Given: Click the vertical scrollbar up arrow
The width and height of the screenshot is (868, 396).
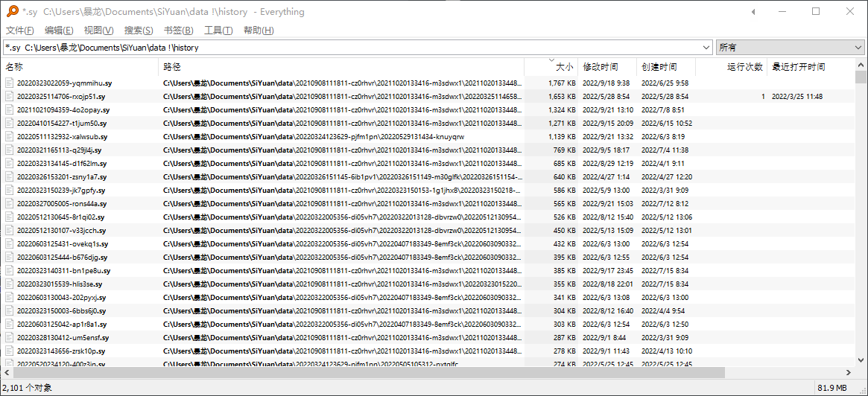Looking at the screenshot, I should (x=861, y=63).
